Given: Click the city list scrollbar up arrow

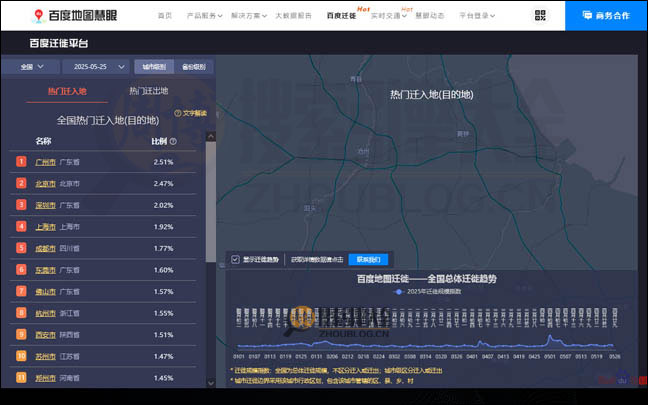Looking at the screenshot, I should click(211, 136).
